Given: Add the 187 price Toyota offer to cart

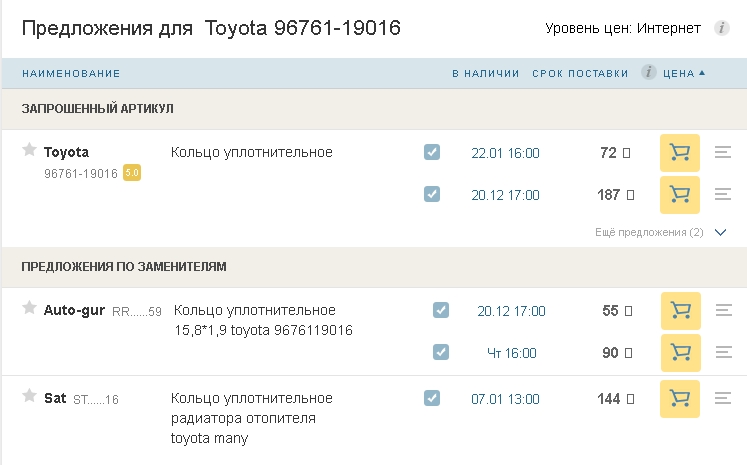Looking at the screenshot, I should click(x=680, y=195).
